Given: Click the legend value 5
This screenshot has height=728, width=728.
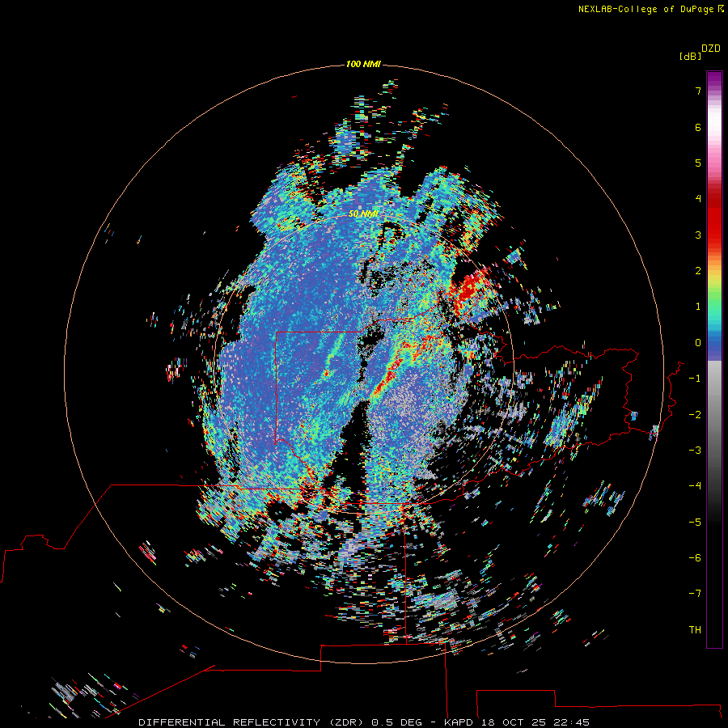Looking at the screenshot, I should point(698,163).
